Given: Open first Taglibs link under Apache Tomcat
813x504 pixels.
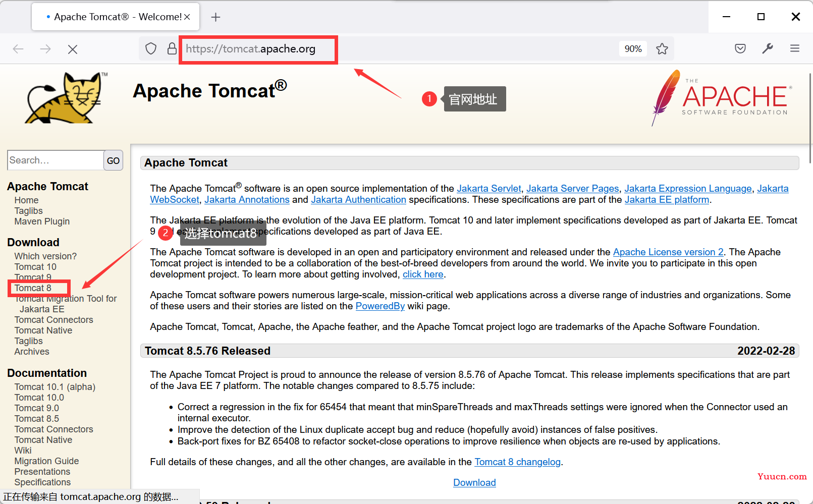Looking at the screenshot, I should 28,211.
